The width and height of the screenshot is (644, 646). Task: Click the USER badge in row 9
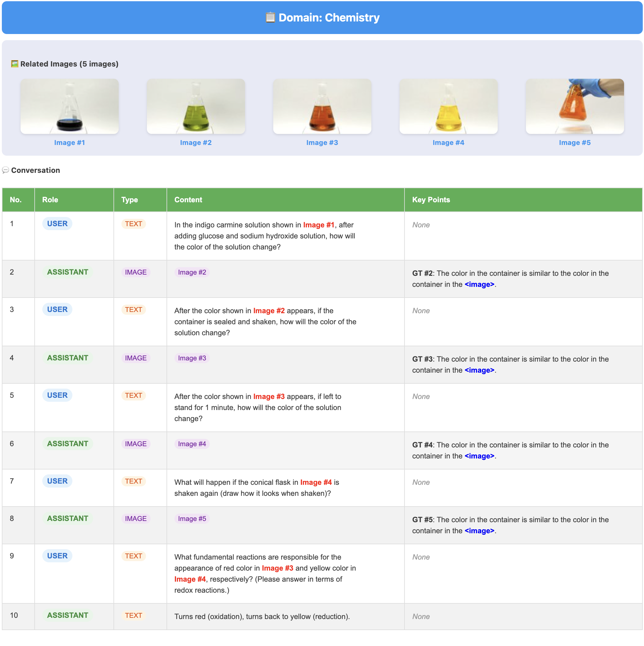point(57,556)
